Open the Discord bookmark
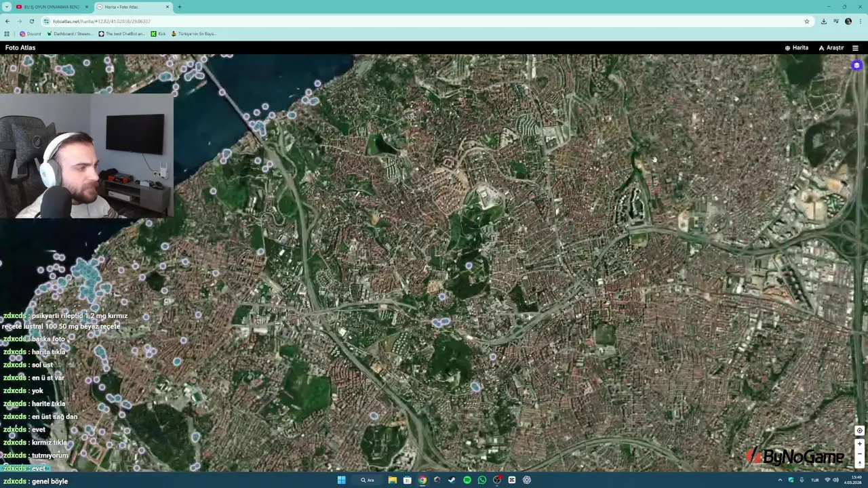 coord(31,34)
